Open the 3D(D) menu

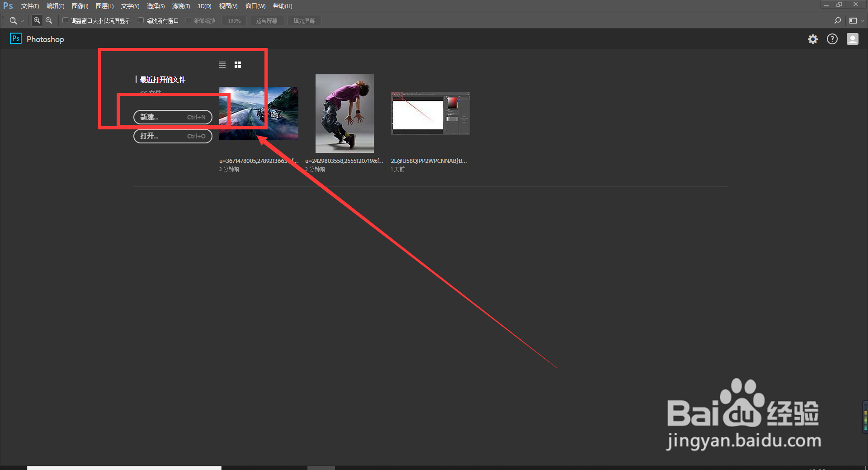coord(204,6)
